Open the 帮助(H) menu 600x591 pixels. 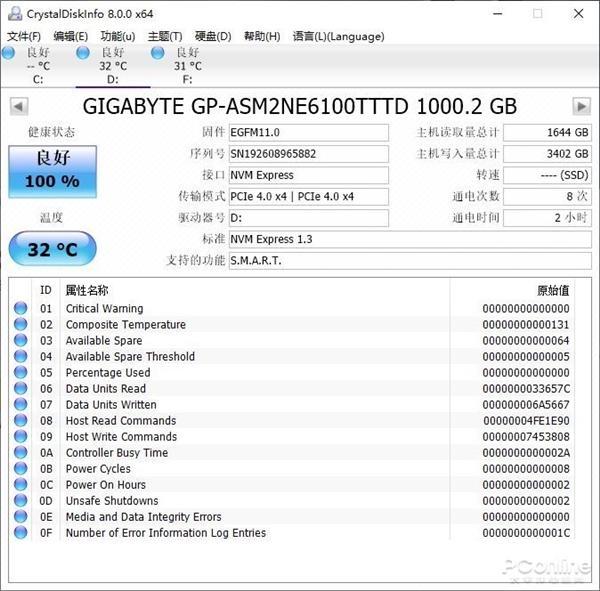click(x=262, y=36)
